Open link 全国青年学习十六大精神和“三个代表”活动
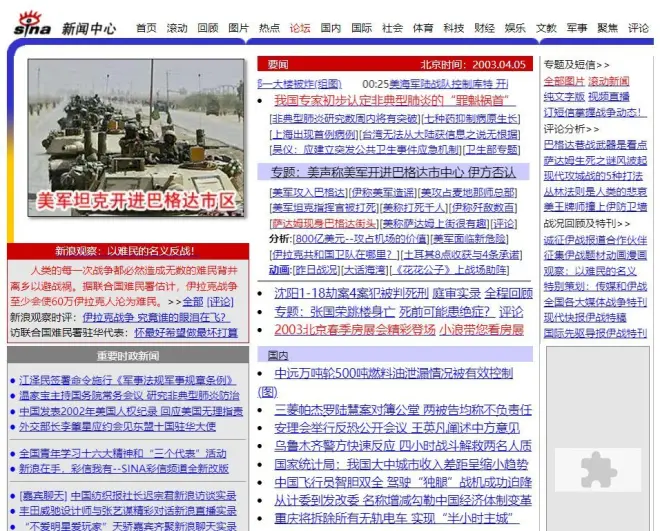This screenshot has width=660, height=531. point(123,454)
